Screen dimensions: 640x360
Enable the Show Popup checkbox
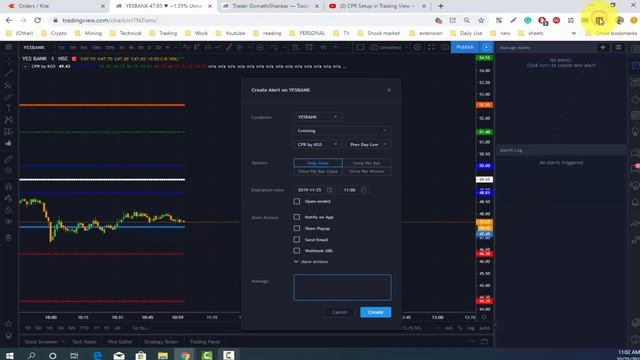(297, 228)
